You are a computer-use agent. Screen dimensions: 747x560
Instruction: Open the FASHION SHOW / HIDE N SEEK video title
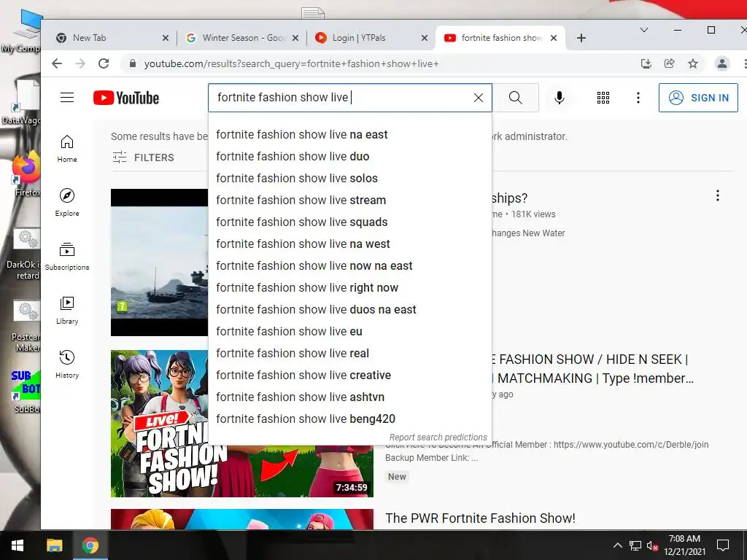click(x=592, y=369)
